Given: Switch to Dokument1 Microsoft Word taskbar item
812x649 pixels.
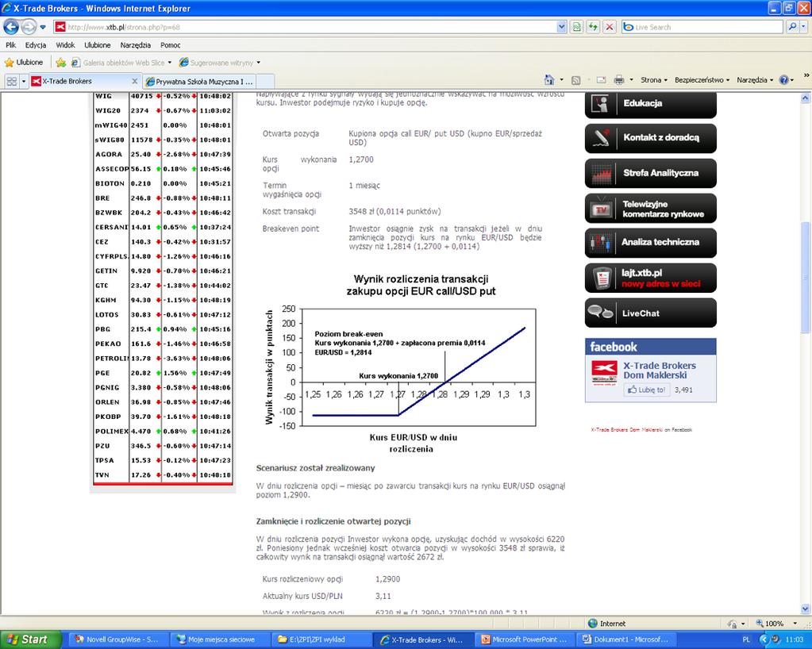Looking at the screenshot, I should click(626, 639).
